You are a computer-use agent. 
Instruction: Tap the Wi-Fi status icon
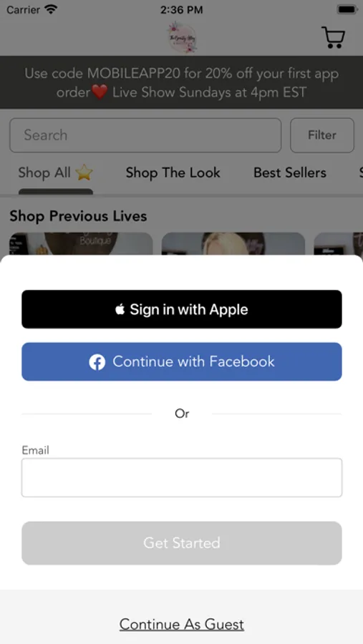point(51,9)
